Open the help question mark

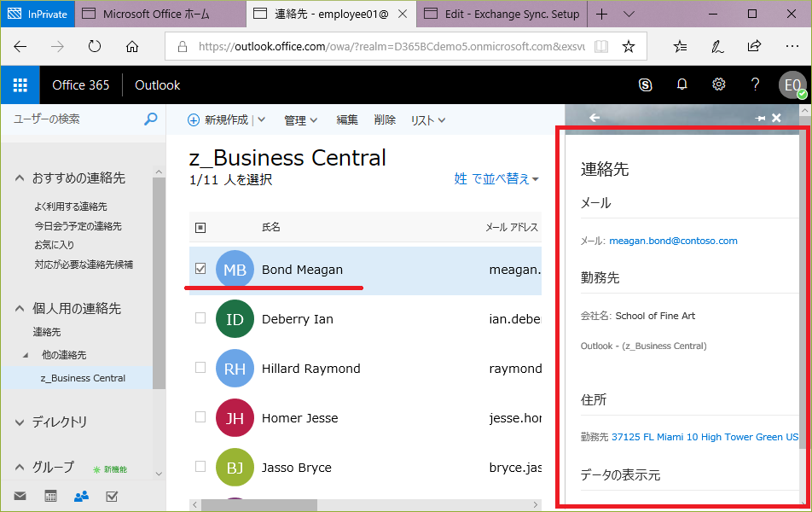pos(755,84)
